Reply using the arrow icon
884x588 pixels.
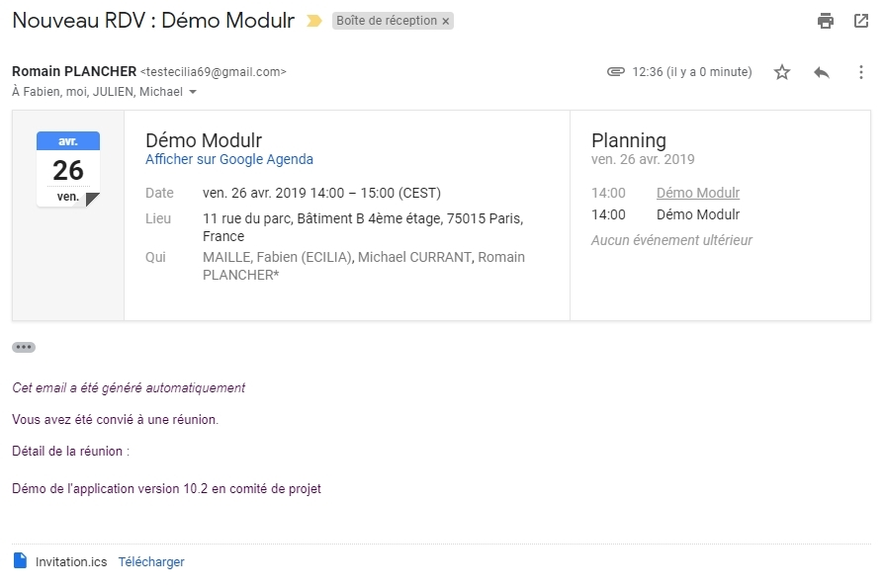[x=822, y=72]
